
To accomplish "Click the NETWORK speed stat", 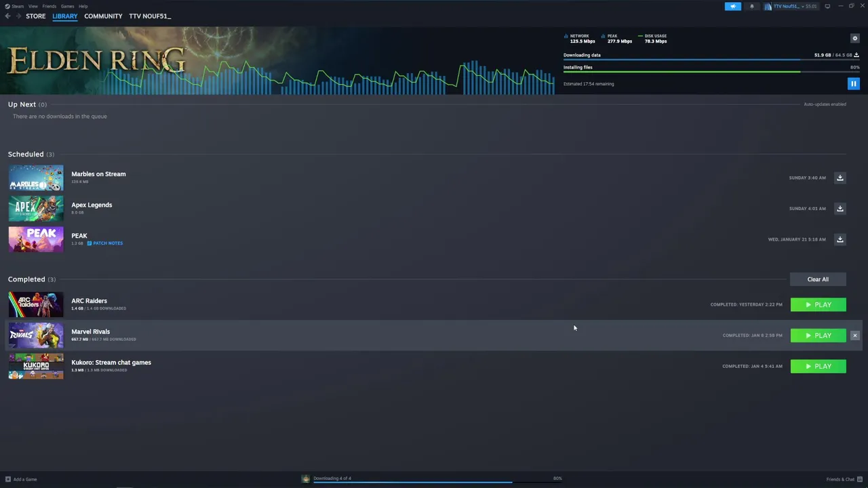I will 580,39.
